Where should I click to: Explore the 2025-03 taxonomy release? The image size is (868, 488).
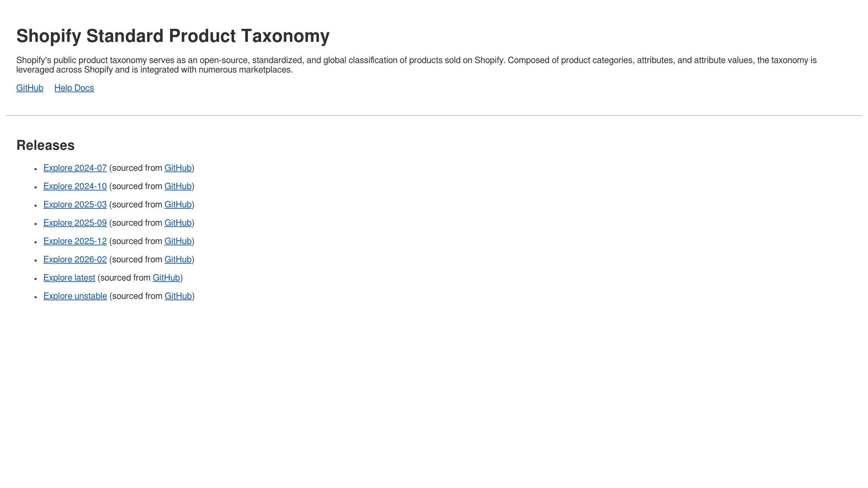click(75, 204)
